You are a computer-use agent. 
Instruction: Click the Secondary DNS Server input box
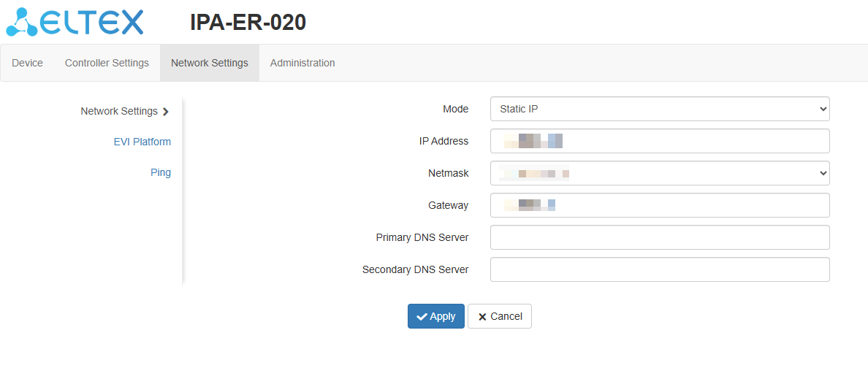pyautogui.click(x=660, y=269)
